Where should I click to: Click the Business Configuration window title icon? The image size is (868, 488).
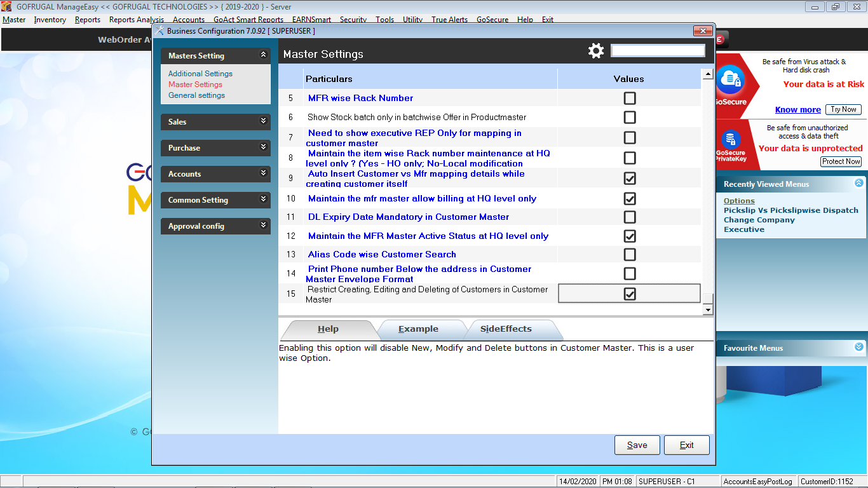(x=159, y=30)
